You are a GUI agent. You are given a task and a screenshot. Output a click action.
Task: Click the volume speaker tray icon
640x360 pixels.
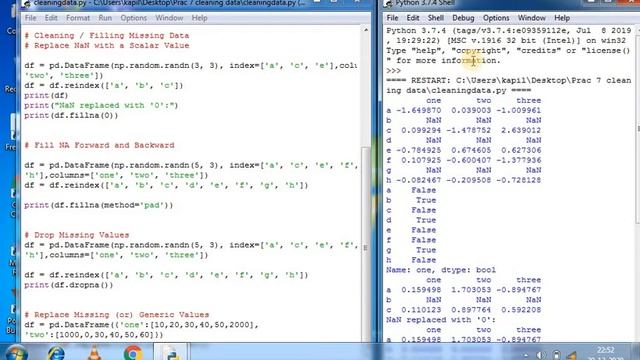[541, 356]
